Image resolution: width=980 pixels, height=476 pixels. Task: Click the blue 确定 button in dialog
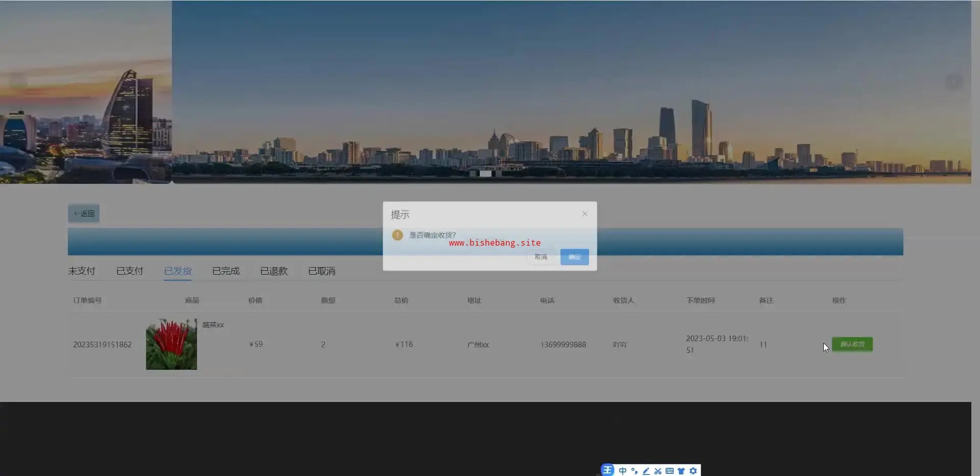click(574, 257)
